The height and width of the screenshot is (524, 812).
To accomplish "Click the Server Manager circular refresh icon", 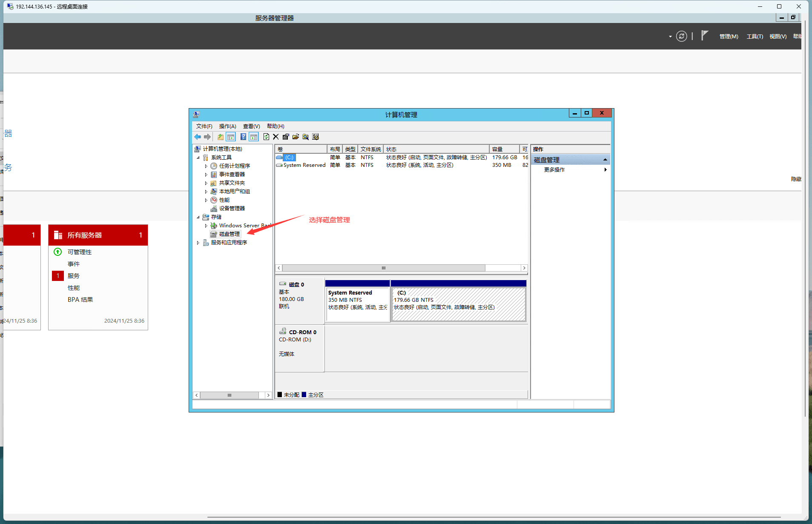I will [681, 36].
